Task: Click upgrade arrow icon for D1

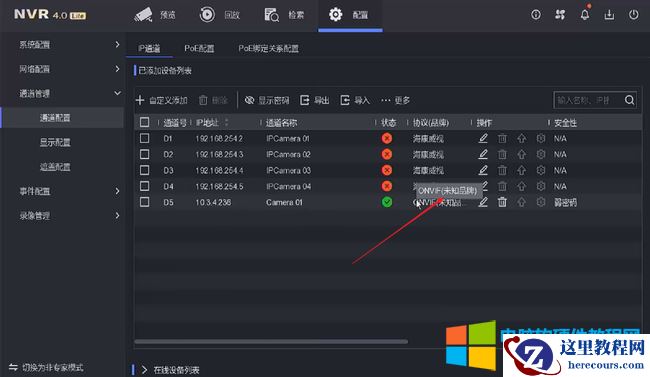Action: point(521,138)
